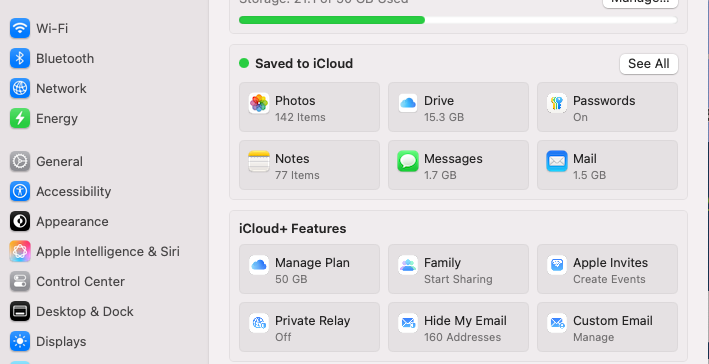Click the Passwords keys icon

pos(557,104)
